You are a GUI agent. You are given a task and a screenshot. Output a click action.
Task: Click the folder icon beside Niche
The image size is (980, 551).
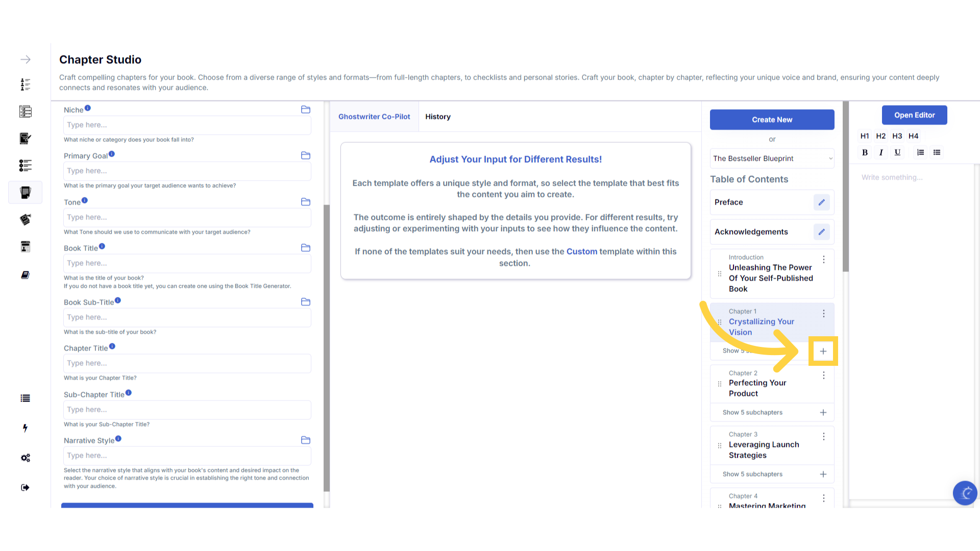(x=306, y=110)
